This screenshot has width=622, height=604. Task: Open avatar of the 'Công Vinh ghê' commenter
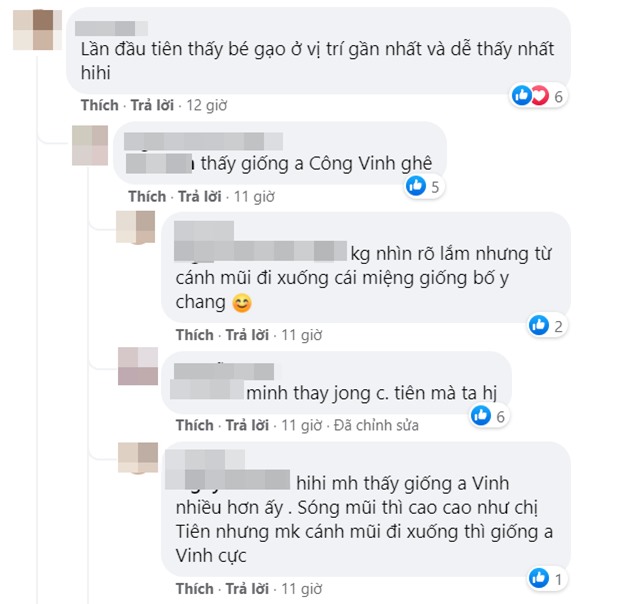tap(90, 145)
